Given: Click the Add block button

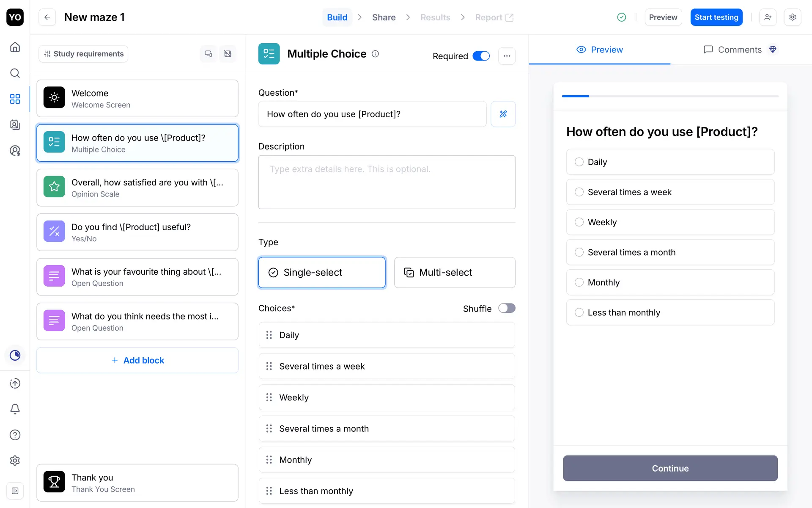Looking at the screenshot, I should pos(137,360).
